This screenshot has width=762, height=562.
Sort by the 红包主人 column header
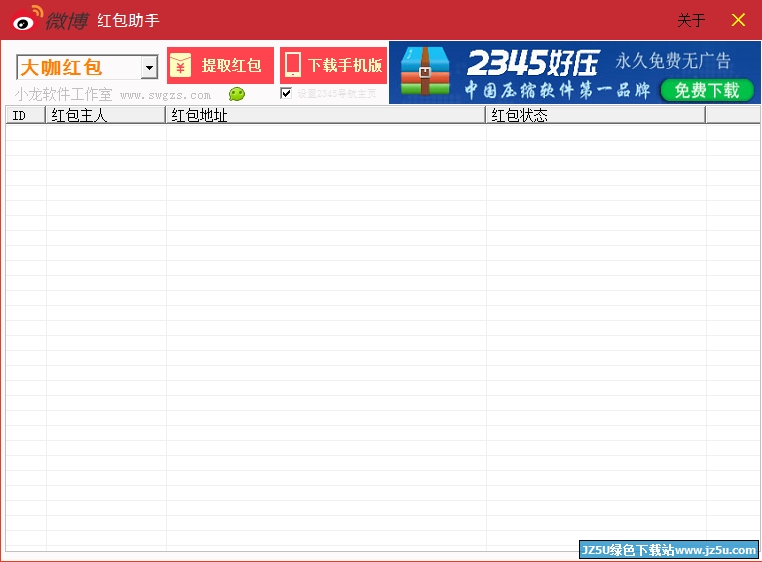point(105,115)
